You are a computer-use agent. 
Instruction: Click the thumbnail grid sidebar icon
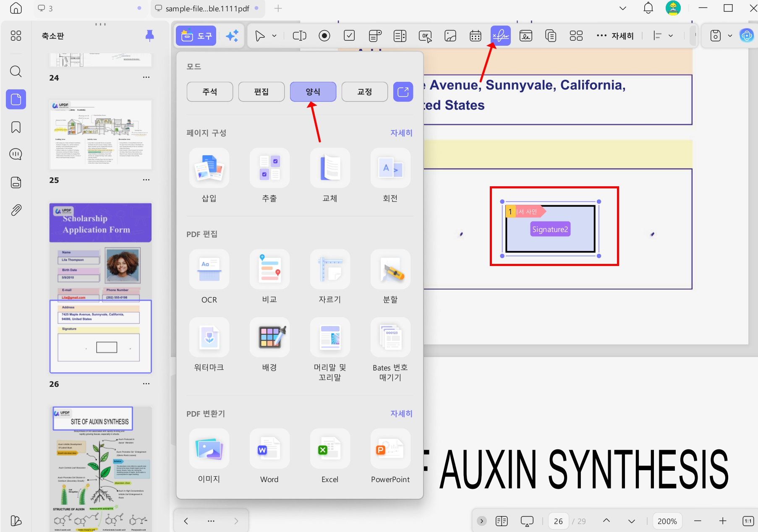(x=16, y=36)
